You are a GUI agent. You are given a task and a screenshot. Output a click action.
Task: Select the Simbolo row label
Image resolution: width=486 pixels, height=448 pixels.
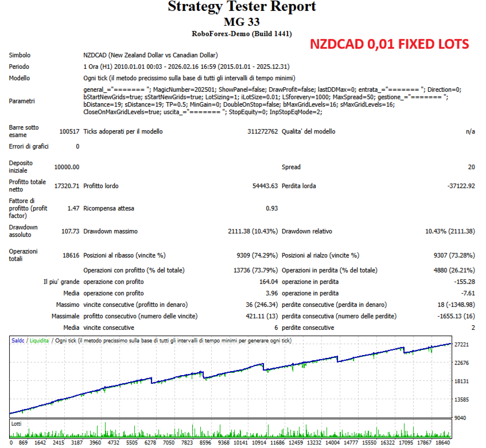pyautogui.click(x=20, y=55)
